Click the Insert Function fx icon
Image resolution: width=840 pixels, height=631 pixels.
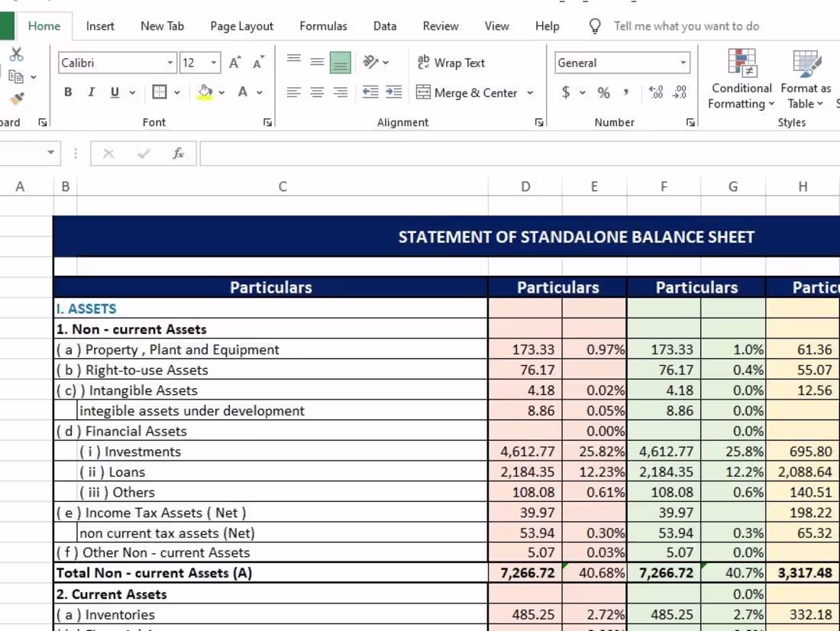[178, 154]
